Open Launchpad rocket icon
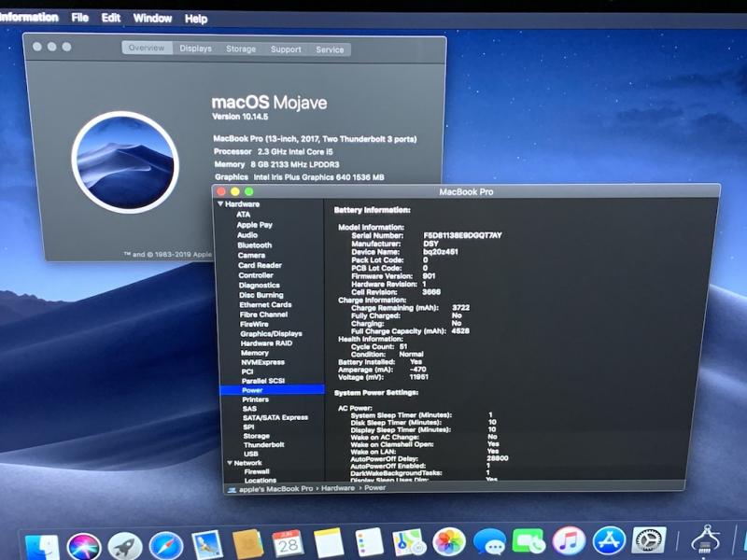This screenshot has width=747, height=560. tap(125, 546)
